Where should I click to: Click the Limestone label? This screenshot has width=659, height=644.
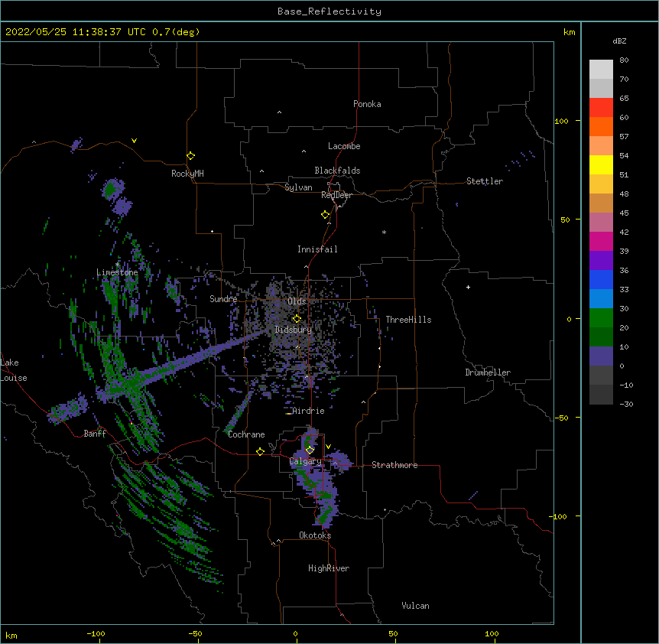(x=117, y=272)
